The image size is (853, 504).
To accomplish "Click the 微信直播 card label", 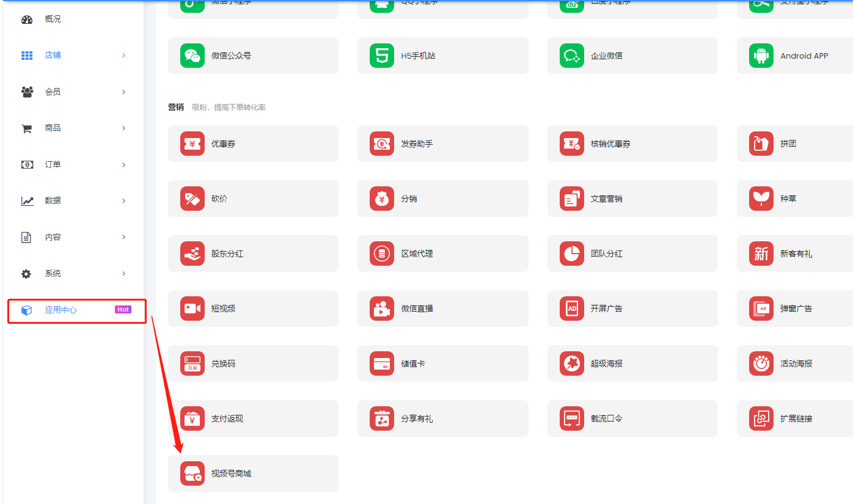I will tap(417, 309).
